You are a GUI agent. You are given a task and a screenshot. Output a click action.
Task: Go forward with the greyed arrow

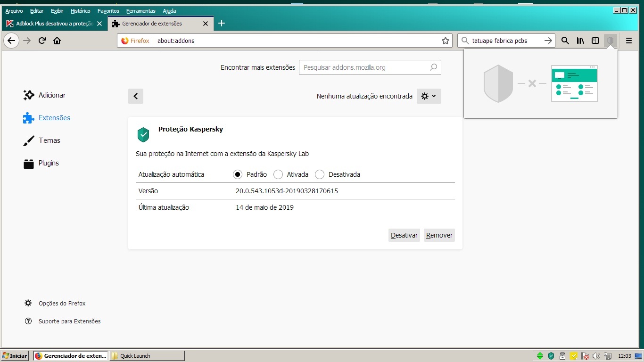27,41
